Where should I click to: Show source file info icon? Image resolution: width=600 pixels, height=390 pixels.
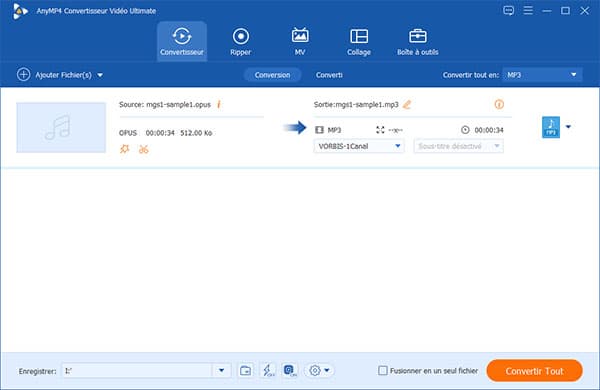(219, 104)
